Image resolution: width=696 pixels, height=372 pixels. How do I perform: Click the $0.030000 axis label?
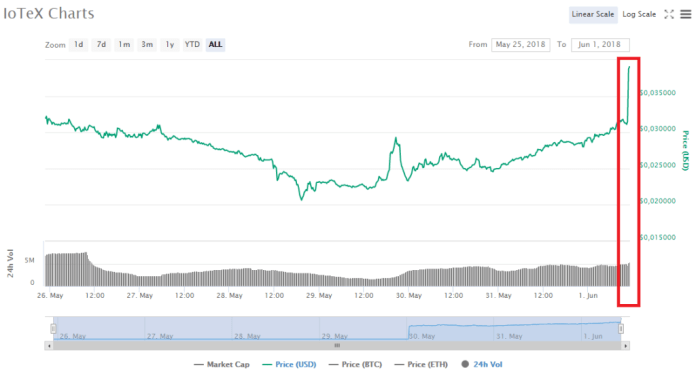point(658,129)
